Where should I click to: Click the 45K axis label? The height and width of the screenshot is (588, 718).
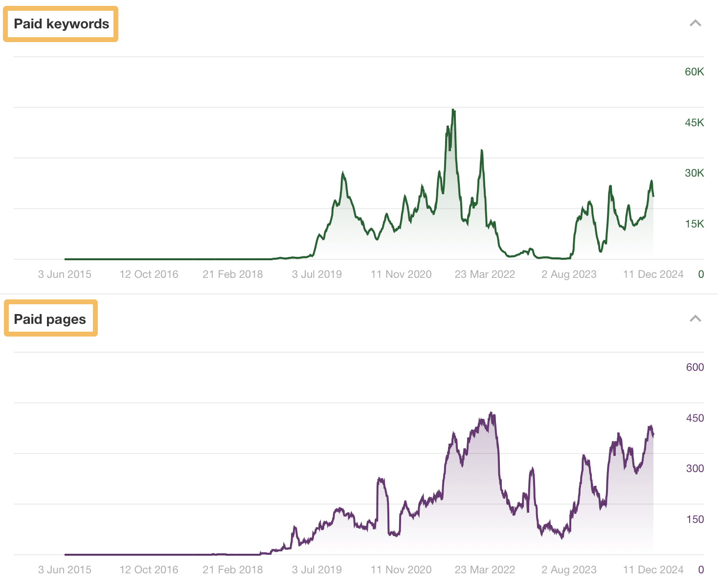(694, 122)
